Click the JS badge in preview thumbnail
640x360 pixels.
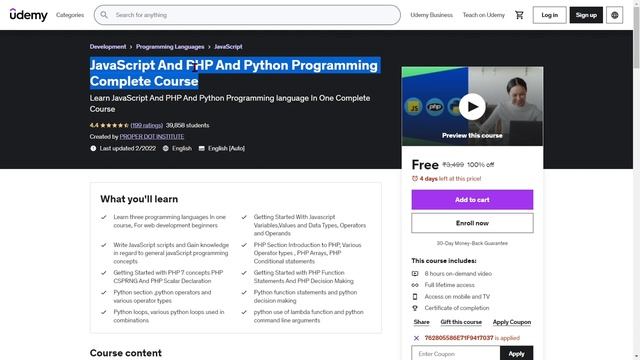(x=413, y=107)
